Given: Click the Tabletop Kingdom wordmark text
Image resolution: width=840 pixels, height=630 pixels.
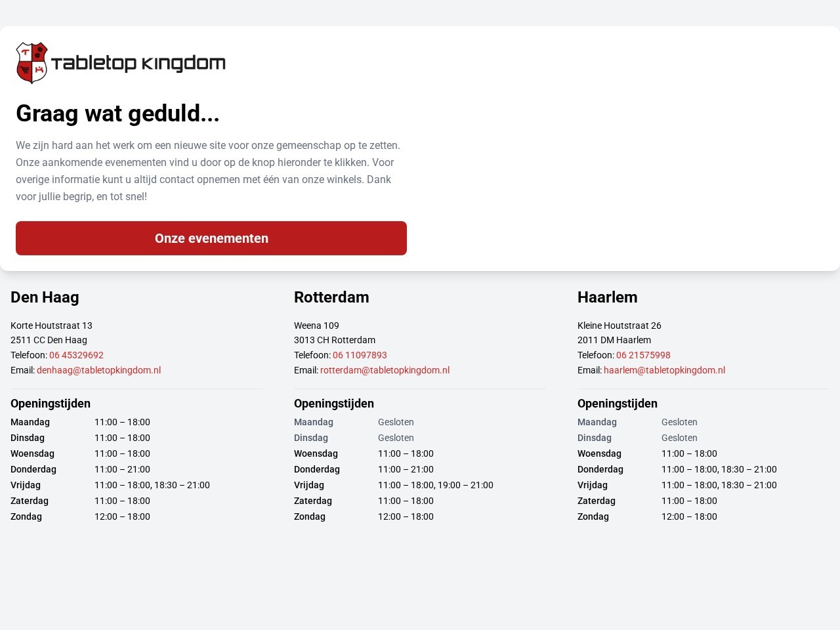Looking at the screenshot, I should click(x=138, y=63).
